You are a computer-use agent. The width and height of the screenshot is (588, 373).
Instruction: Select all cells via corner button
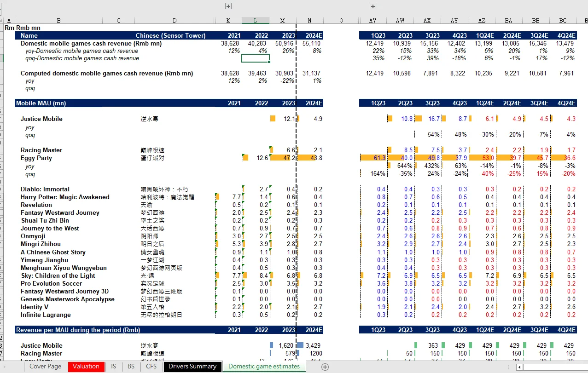coord(2,21)
